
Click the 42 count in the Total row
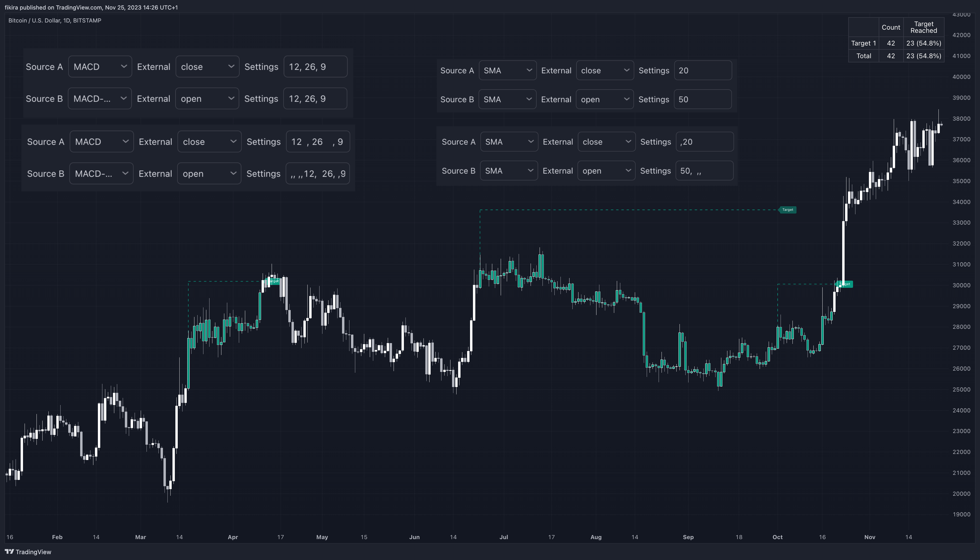click(891, 56)
